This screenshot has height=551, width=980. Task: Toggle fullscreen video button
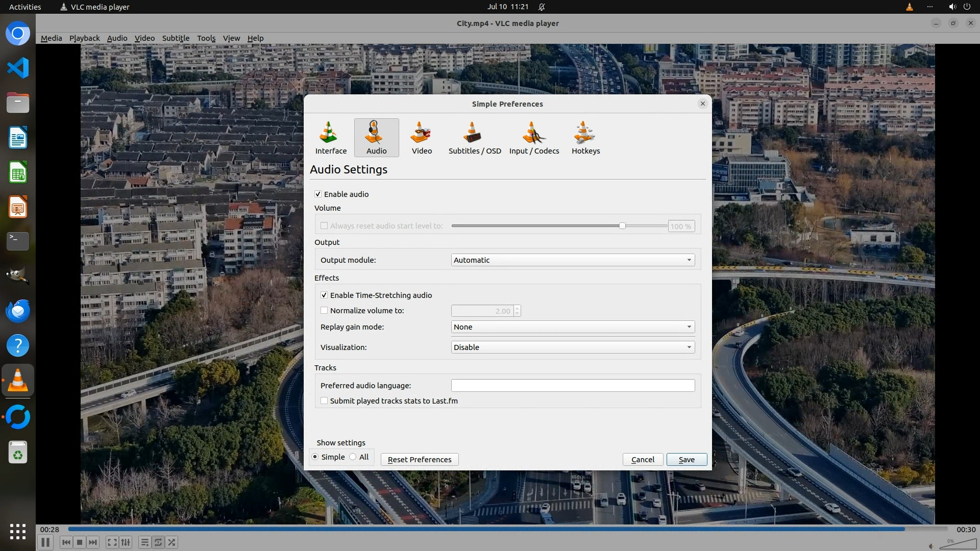[112, 542]
